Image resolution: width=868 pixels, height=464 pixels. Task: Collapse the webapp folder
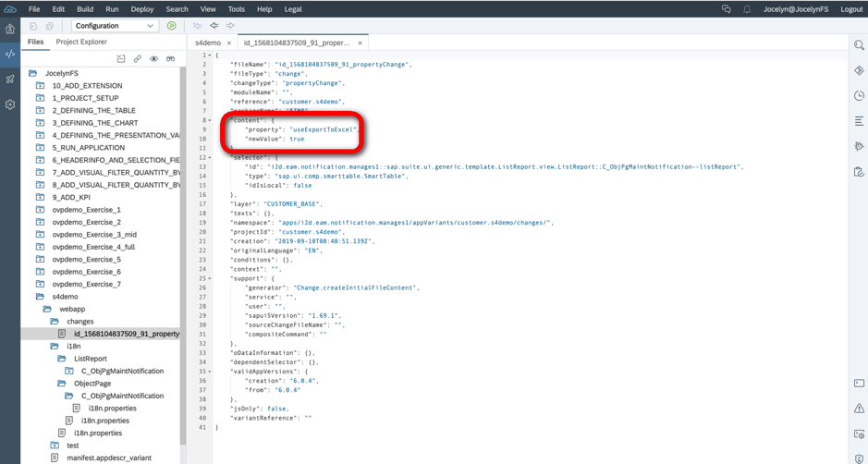(47, 309)
